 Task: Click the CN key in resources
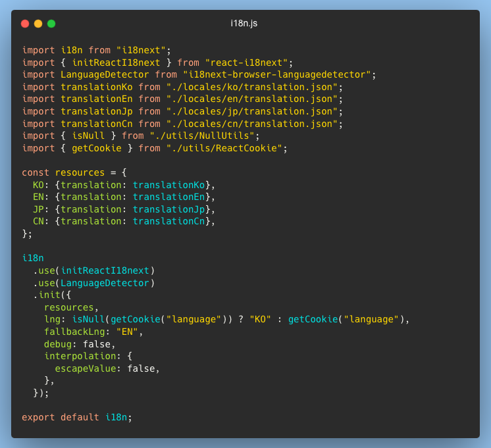click(38, 222)
